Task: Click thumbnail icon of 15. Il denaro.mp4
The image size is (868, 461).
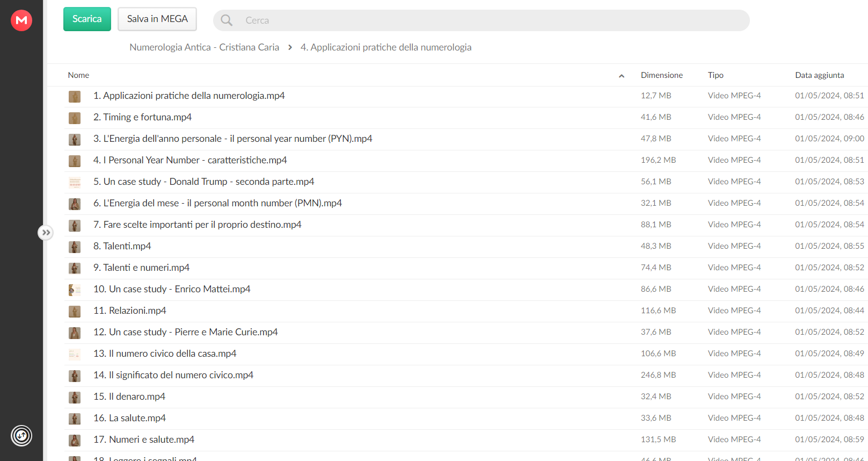Action: [75, 397]
